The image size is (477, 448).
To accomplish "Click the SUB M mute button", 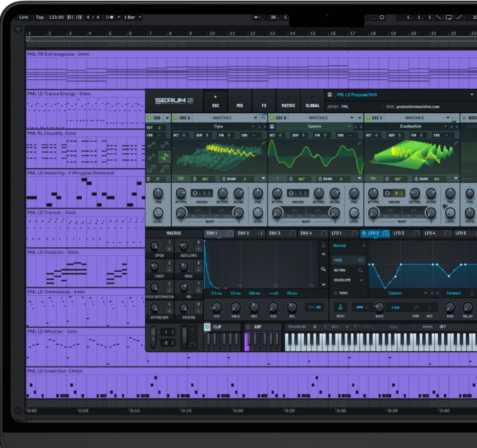I will pos(167,118).
